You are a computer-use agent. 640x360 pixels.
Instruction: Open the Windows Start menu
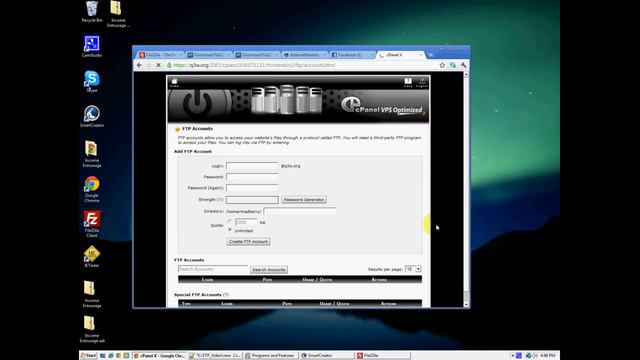[88, 356]
